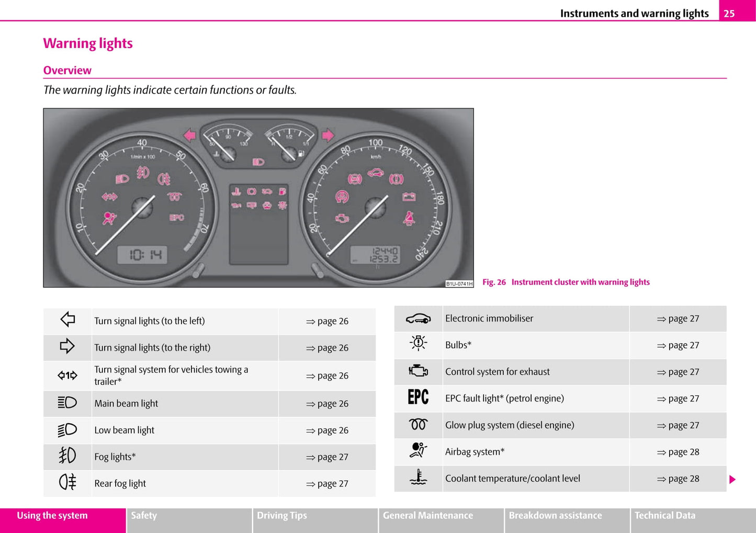Click the Fig. 26 caption text

tap(566, 282)
